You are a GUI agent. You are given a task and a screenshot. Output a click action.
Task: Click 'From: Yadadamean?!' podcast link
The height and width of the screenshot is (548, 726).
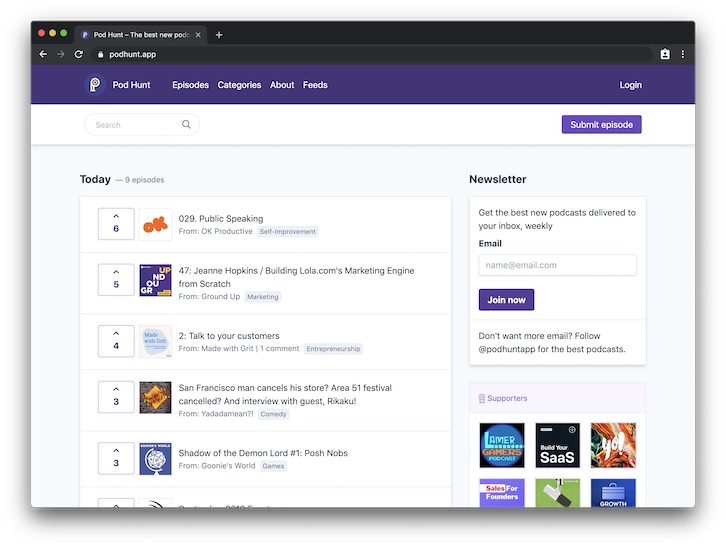(216, 414)
